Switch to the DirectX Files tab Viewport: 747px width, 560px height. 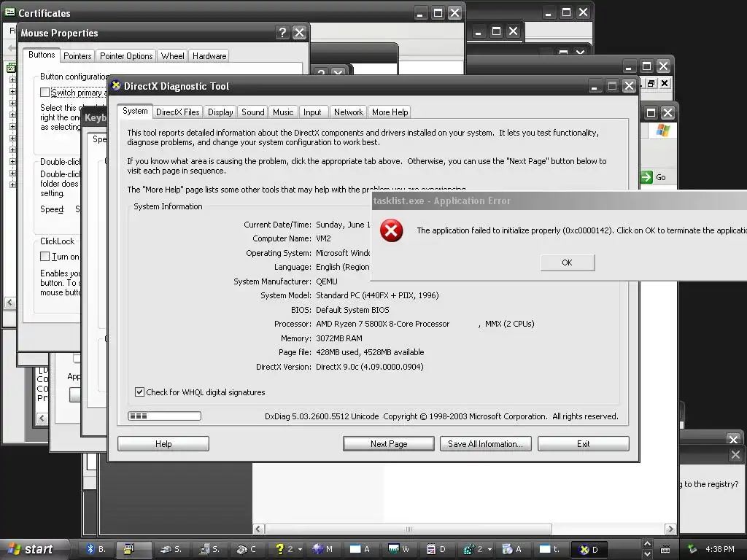(x=178, y=112)
